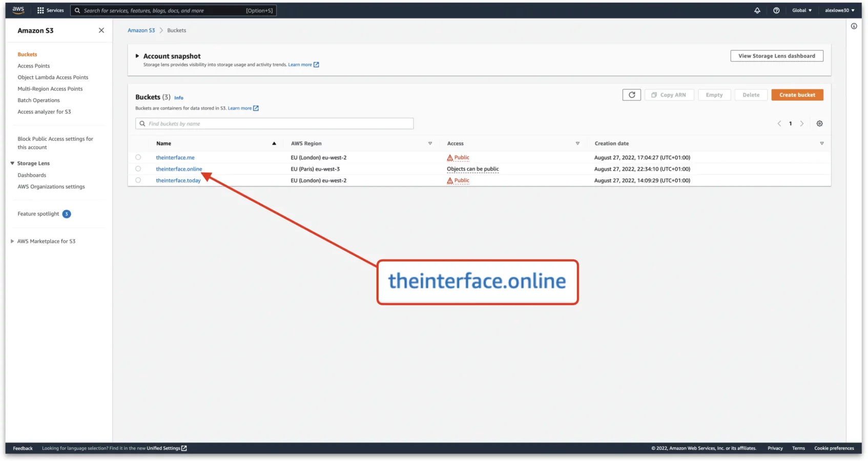The width and height of the screenshot is (868, 461).
Task: Refresh the buckets list
Action: [632, 95]
